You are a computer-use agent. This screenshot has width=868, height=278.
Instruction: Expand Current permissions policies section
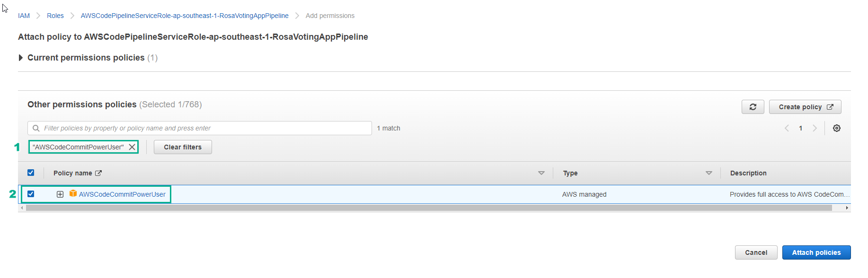tap(21, 58)
